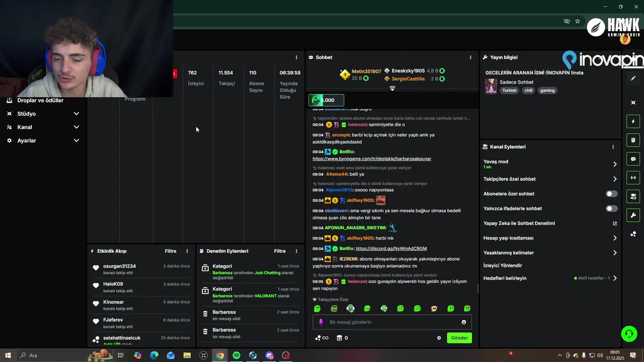Viewport: 644px width, 362px height.
Task: Click the purple microphone icon in message box
Action: 321,322
